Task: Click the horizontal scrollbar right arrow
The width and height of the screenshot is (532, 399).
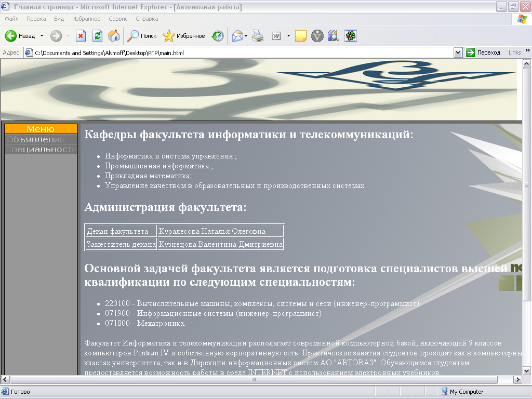Action: pos(517,380)
